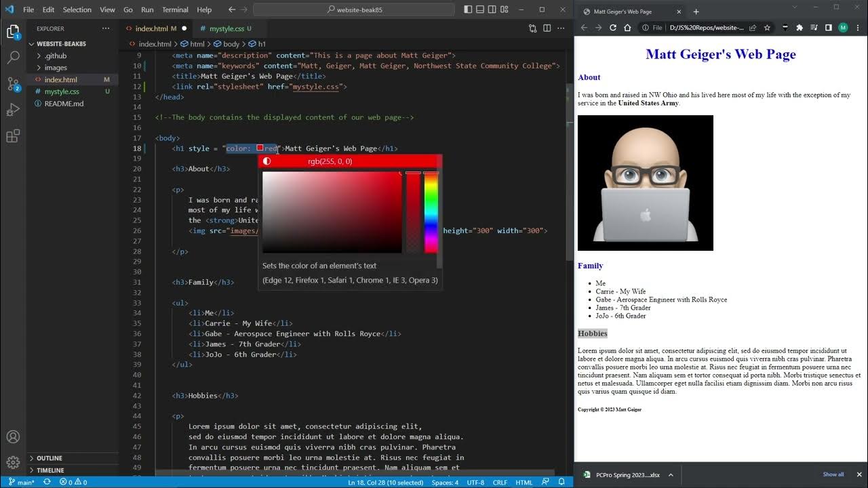Open the UTF-8 encoding selector
Viewport: 868px width, 488px height.
click(x=475, y=482)
